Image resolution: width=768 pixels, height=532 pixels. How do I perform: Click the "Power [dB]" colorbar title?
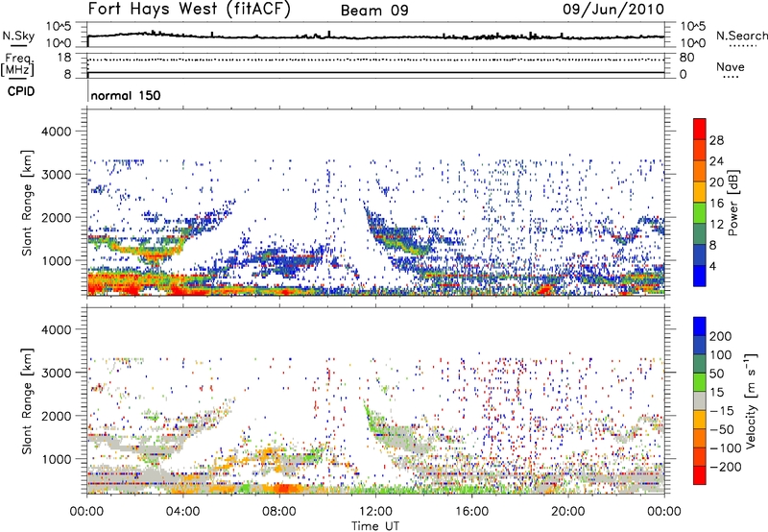[732, 203]
